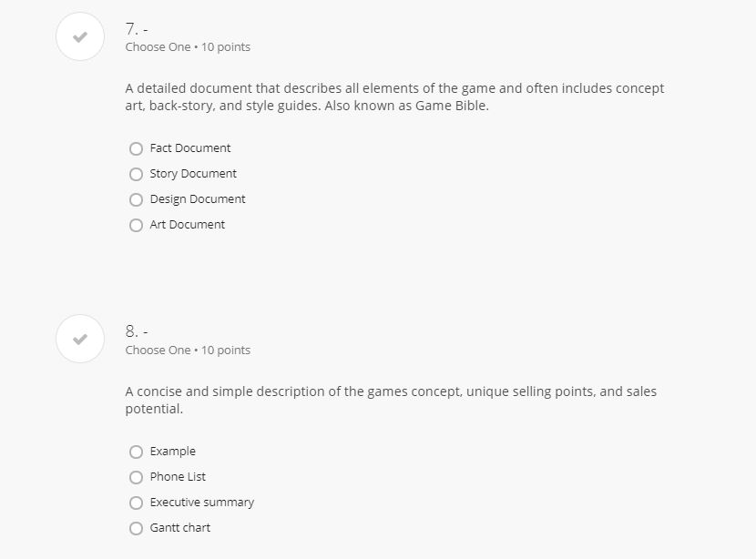Click the Story Document answer text
The width and height of the screenshot is (756, 559).
pos(193,174)
